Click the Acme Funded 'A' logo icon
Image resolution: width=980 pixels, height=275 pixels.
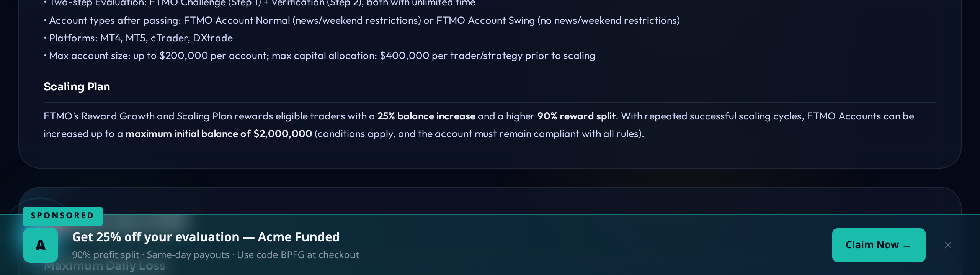41,245
